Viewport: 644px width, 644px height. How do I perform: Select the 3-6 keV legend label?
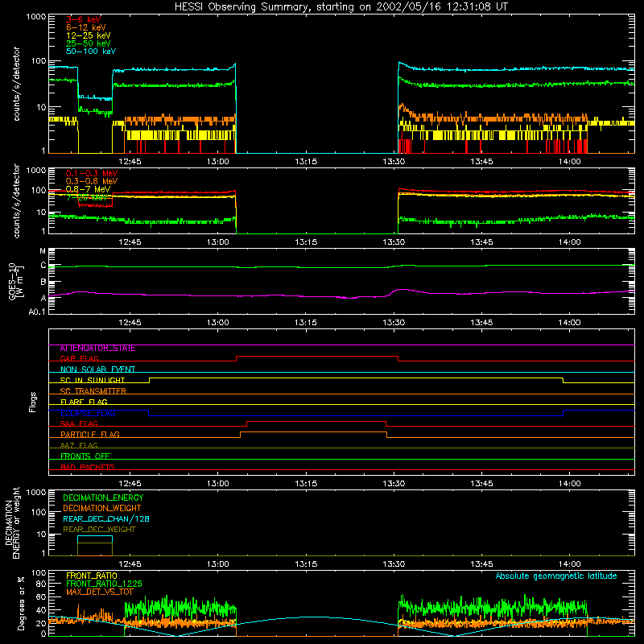click(84, 19)
